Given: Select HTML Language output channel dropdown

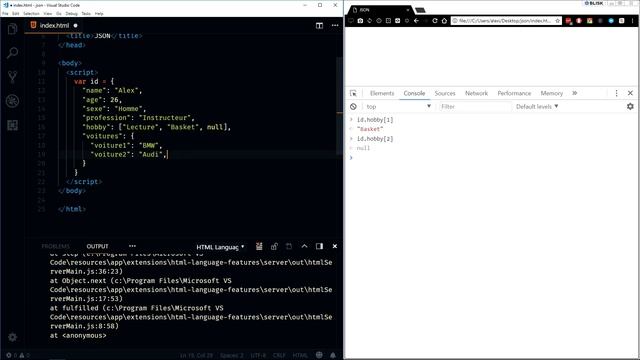Looking at the screenshot, I should 220,247.
